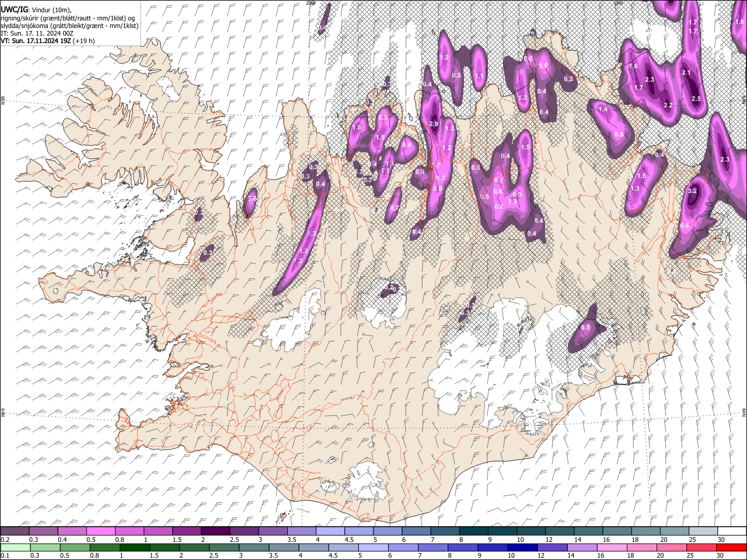Click the 'rigning/skúrir' rain legend description line
Image resolution: width=747 pixels, height=560 pixels.
pyautogui.click(x=67, y=18)
